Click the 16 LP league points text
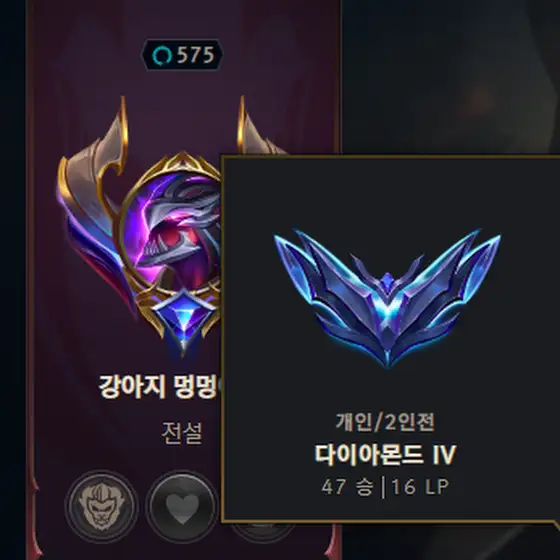Image resolution: width=560 pixels, height=560 pixels. pyautogui.click(x=420, y=486)
